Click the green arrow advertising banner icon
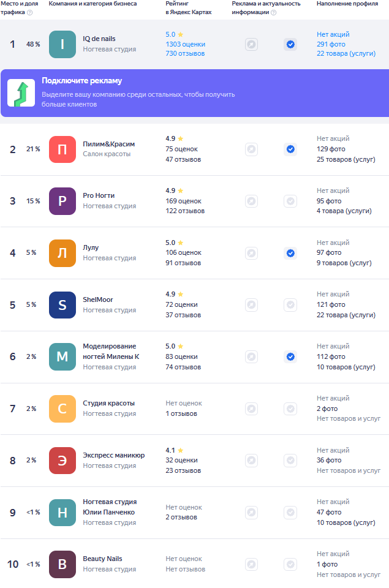Image resolution: width=389 pixels, height=588 pixels. [21, 92]
